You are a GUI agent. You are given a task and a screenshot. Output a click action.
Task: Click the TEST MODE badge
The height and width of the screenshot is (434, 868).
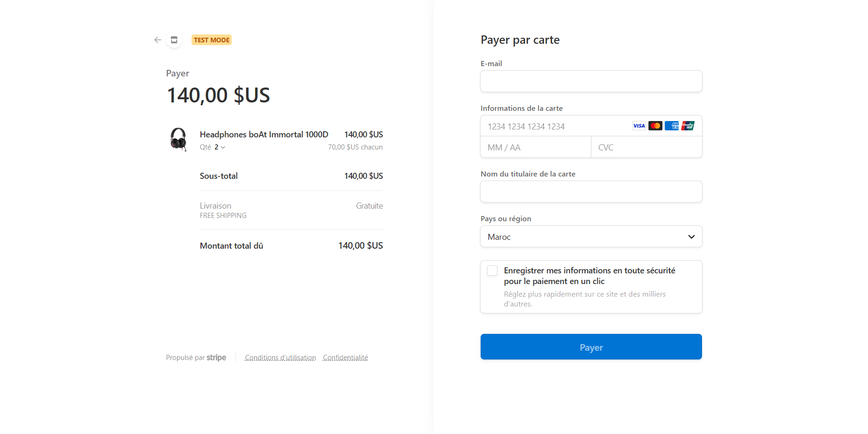pos(212,40)
